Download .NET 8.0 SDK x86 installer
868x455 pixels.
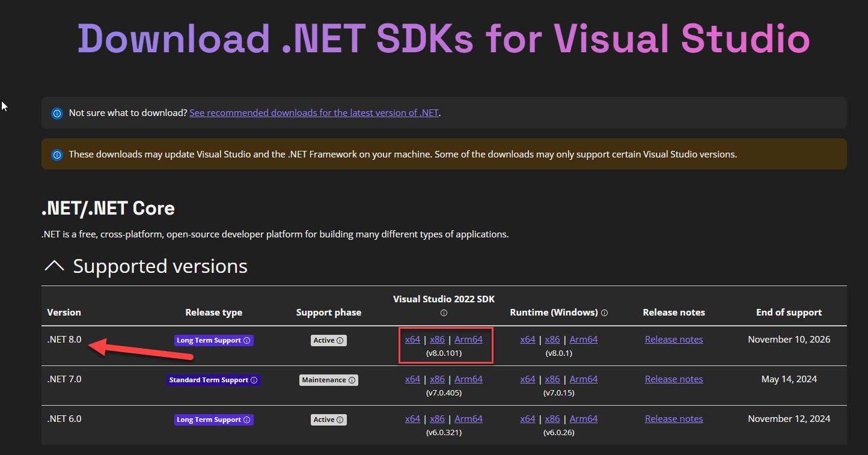(x=437, y=340)
